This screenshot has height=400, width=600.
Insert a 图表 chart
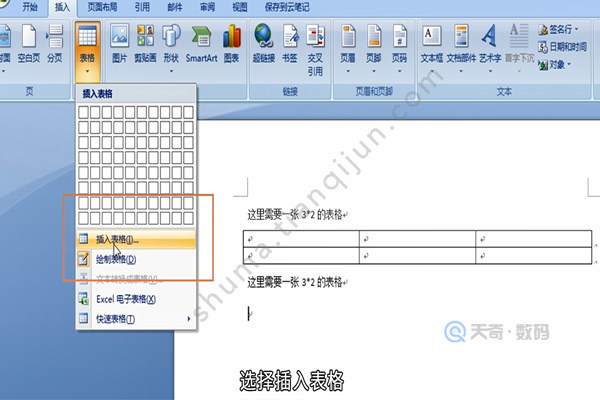click(232, 44)
